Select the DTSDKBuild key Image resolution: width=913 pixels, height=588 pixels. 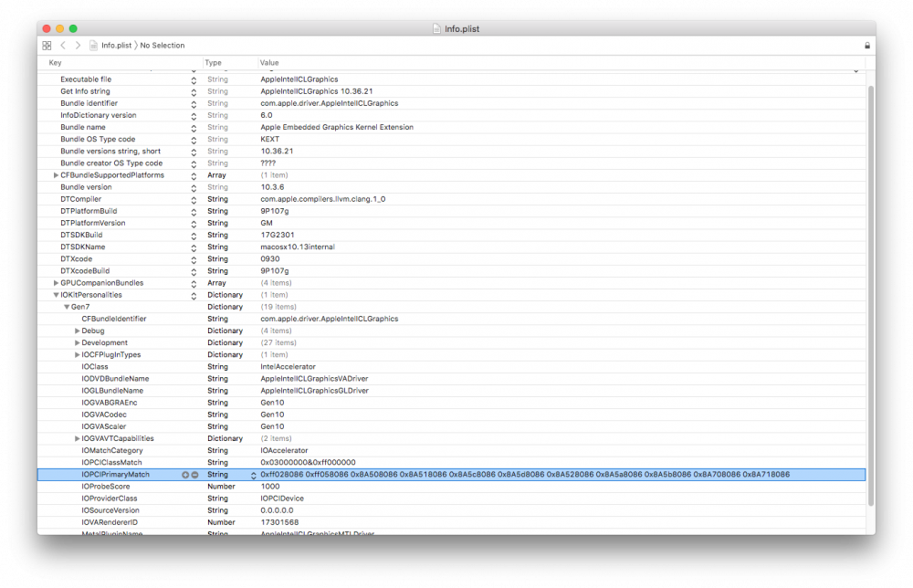[x=81, y=236]
